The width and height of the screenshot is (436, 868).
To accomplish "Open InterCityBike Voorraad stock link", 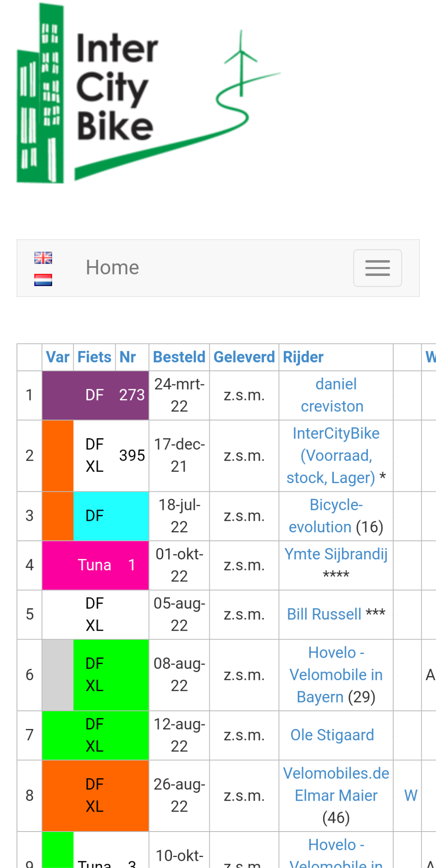I will [333, 455].
